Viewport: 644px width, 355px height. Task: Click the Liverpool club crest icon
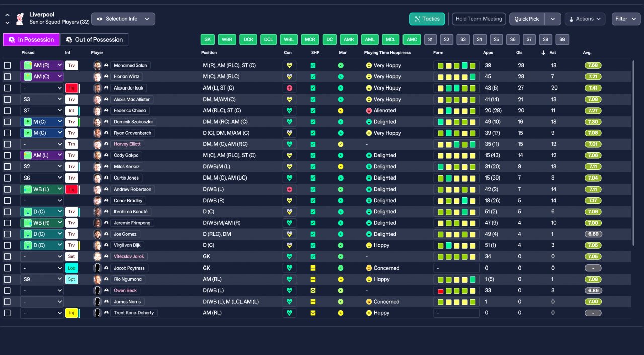coord(20,19)
